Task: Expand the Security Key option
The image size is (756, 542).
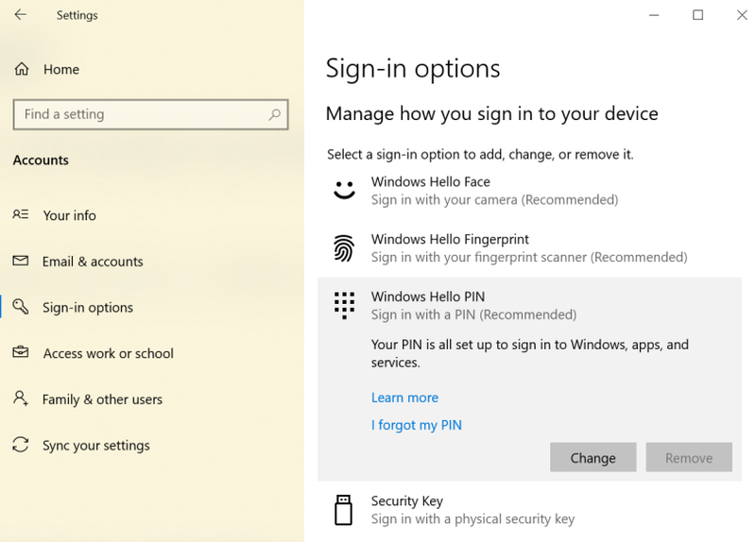Action: [529, 510]
